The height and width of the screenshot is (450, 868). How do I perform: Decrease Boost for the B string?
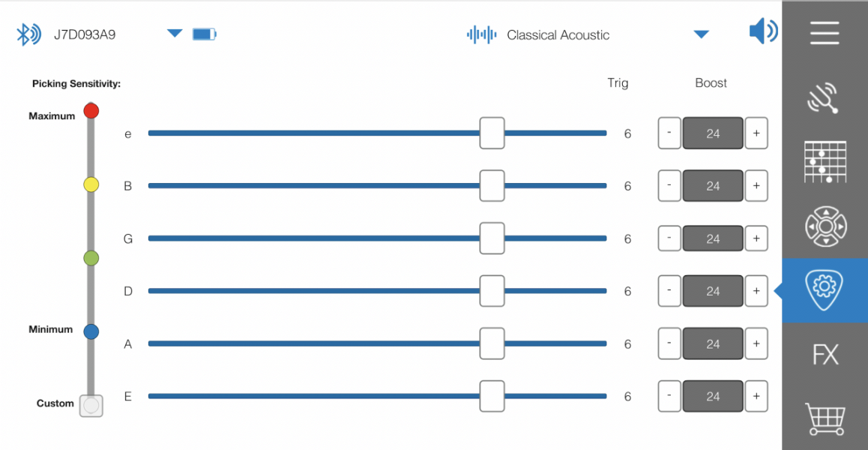click(669, 186)
